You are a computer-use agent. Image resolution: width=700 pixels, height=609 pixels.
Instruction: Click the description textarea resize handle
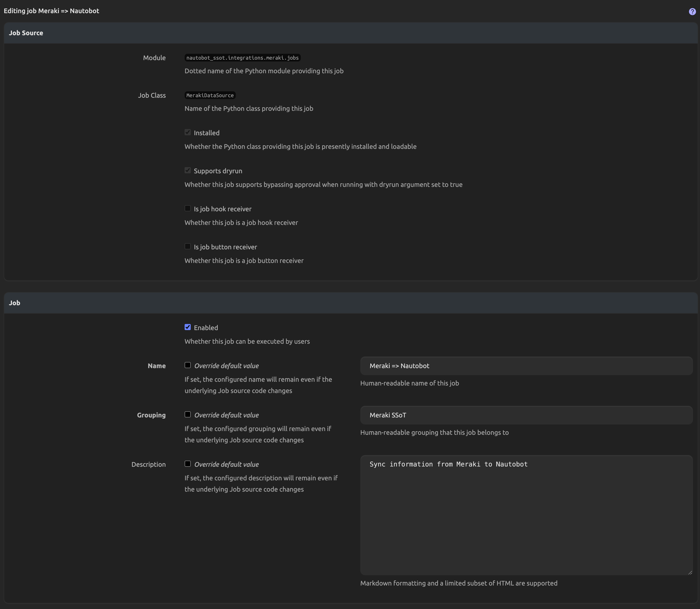tap(690, 572)
